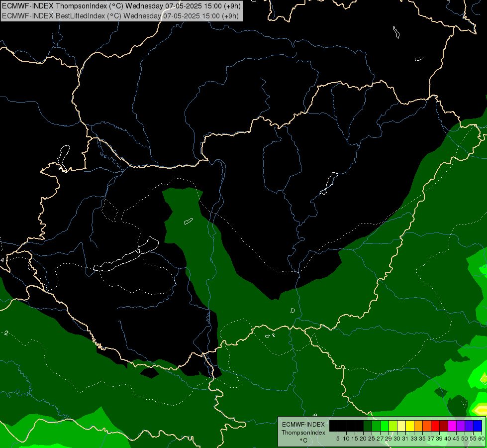The width and height of the screenshot is (487, 448).
Task: Click the legend tick label '29'
Action: click(x=389, y=439)
